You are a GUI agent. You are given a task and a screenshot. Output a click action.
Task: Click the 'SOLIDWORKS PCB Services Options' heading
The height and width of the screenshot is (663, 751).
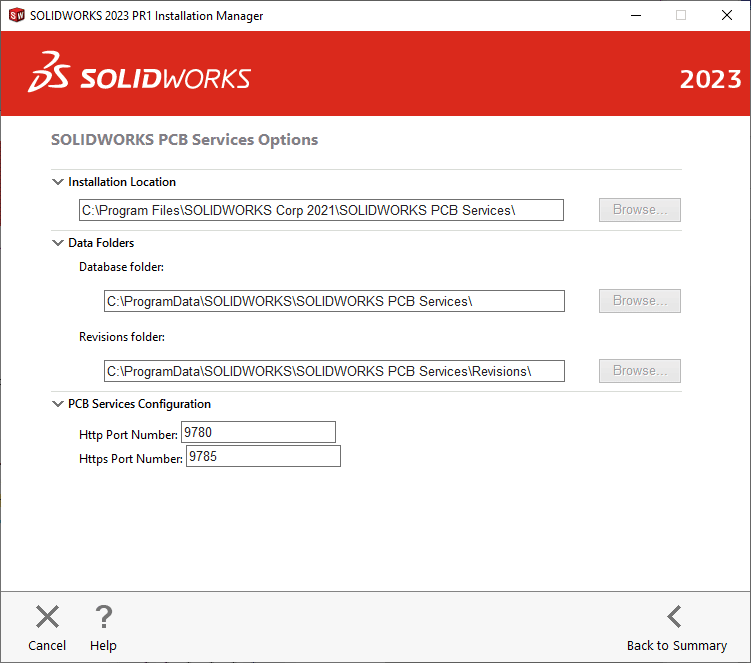point(184,139)
